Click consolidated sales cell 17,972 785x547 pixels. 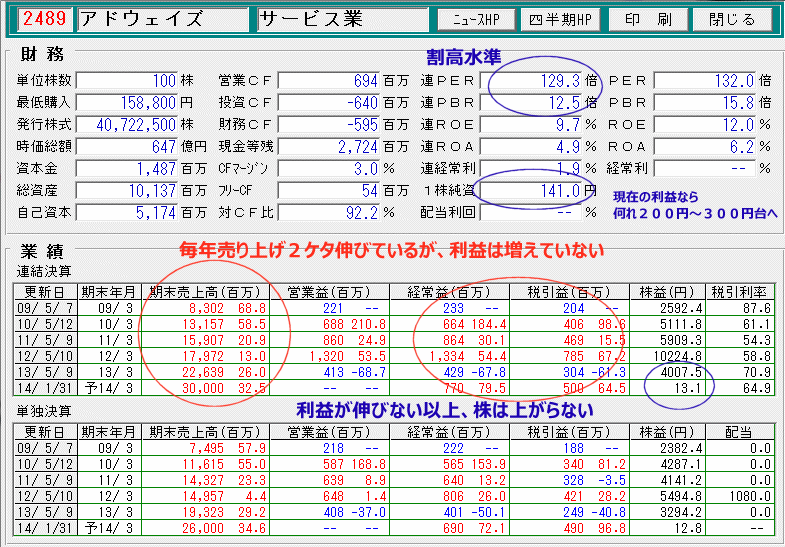tap(206, 356)
